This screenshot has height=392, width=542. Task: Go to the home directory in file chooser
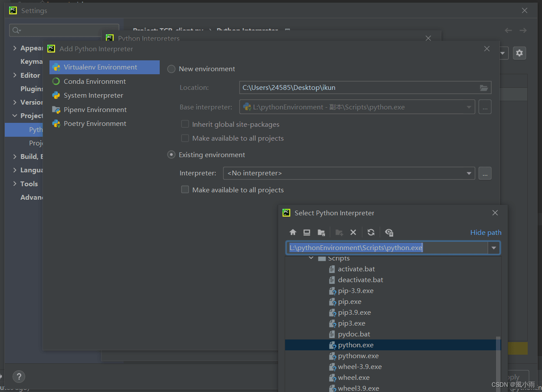(x=293, y=232)
